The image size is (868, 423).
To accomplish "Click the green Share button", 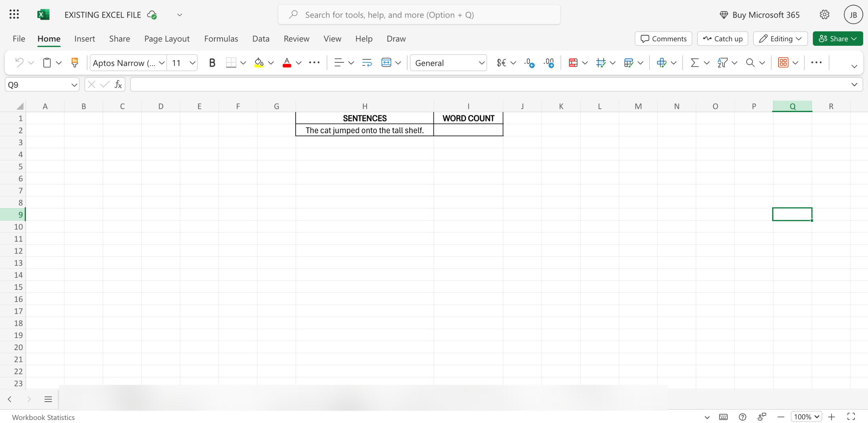I will (x=838, y=39).
